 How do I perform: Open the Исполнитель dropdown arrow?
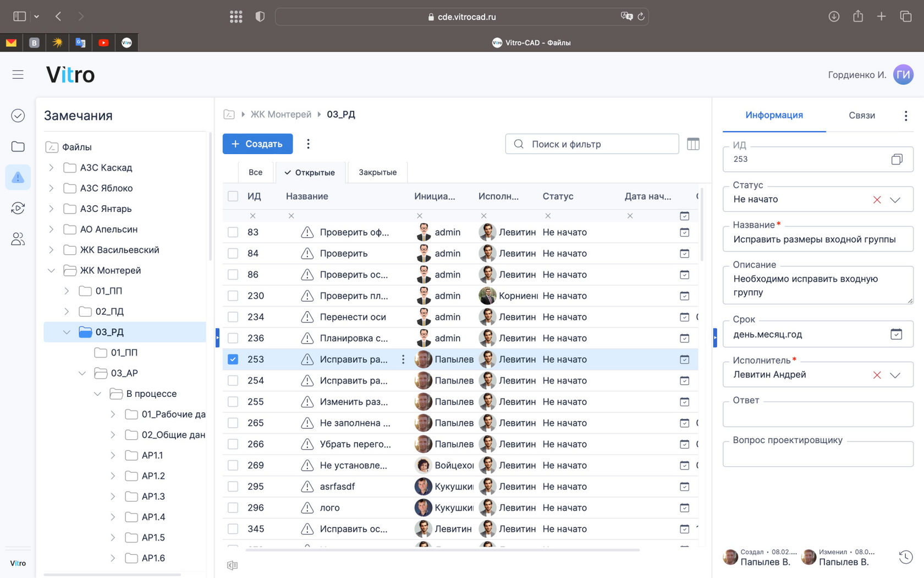895,375
